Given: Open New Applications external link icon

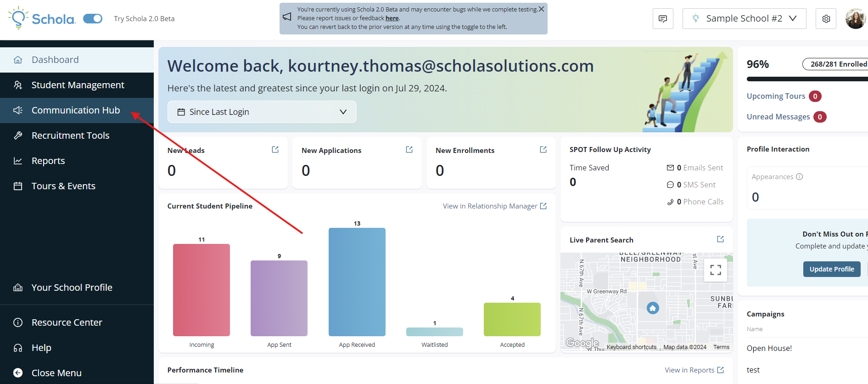Looking at the screenshot, I should point(409,150).
